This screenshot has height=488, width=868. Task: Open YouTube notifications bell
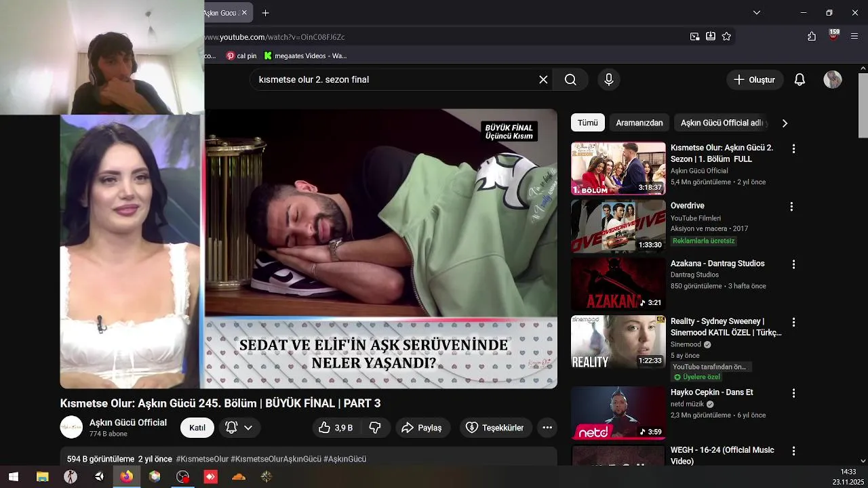pos(800,80)
